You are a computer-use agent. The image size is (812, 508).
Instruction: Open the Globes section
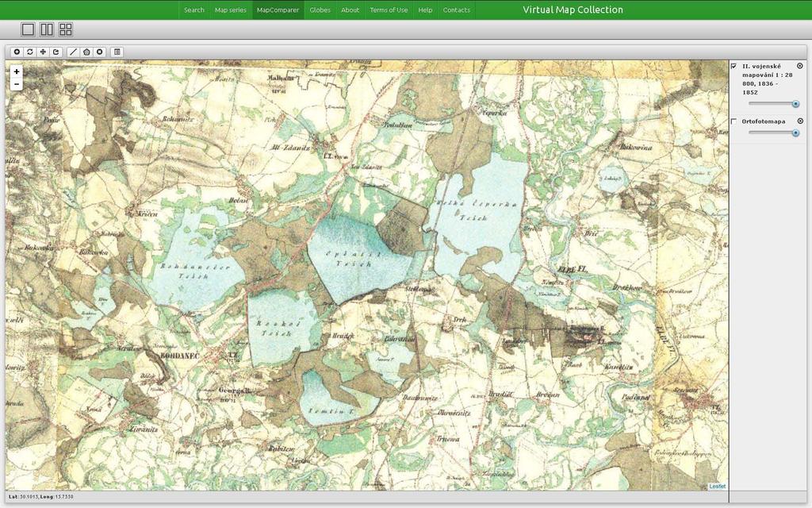320,10
